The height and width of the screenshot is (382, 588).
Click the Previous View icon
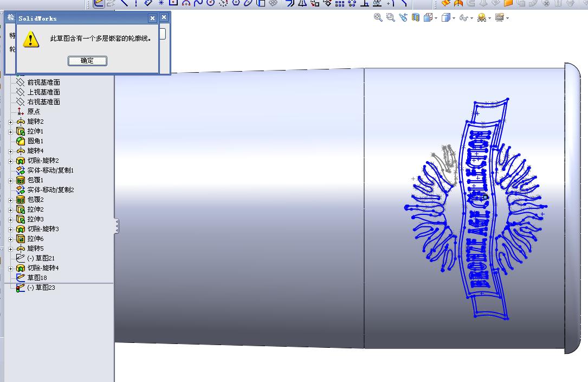coord(403,17)
